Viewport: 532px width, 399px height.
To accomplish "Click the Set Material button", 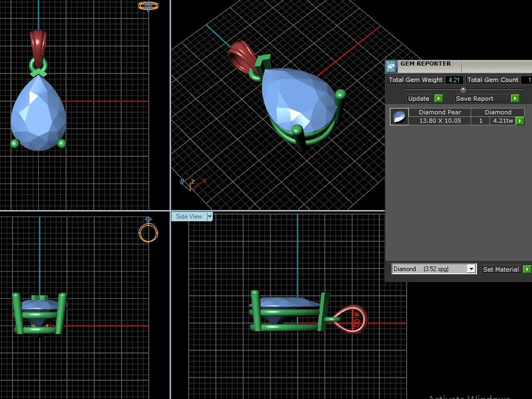I will (x=502, y=269).
